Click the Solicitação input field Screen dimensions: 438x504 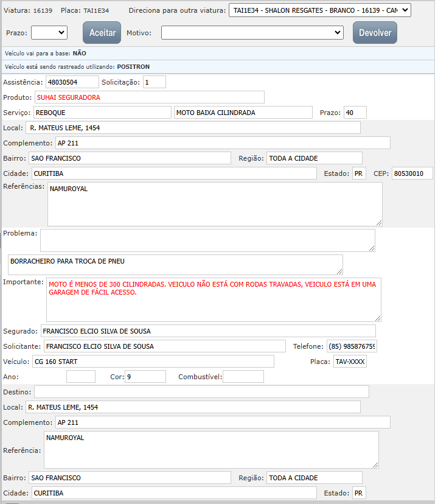click(154, 82)
